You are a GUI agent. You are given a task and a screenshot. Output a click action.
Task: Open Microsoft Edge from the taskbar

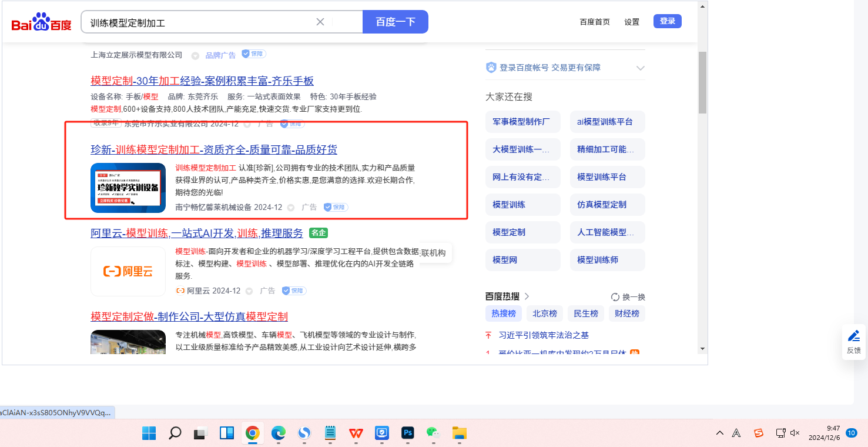click(x=278, y=433)
